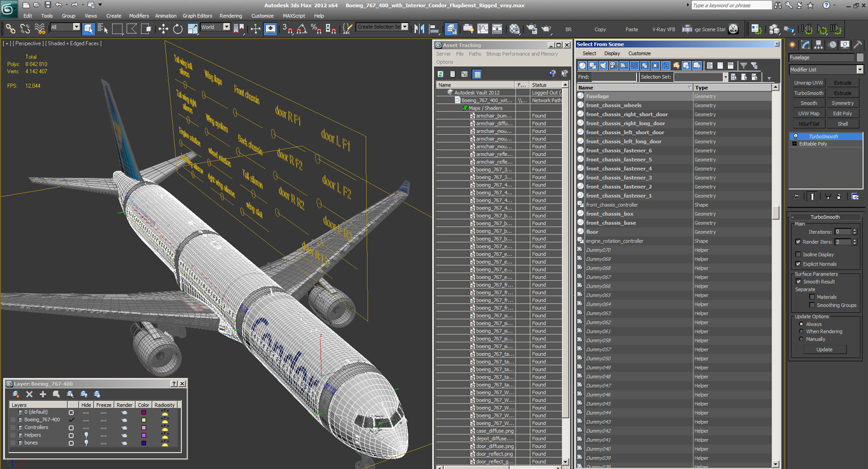Enable Separate by Smoothing Groups checkbox
Screen dimensions: 868x469
[x=812, y=305]
